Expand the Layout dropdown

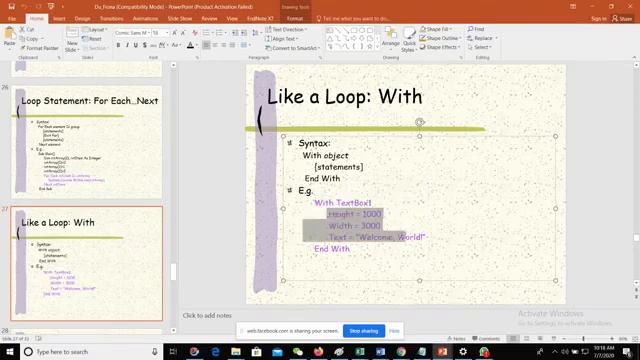(95, 29)
